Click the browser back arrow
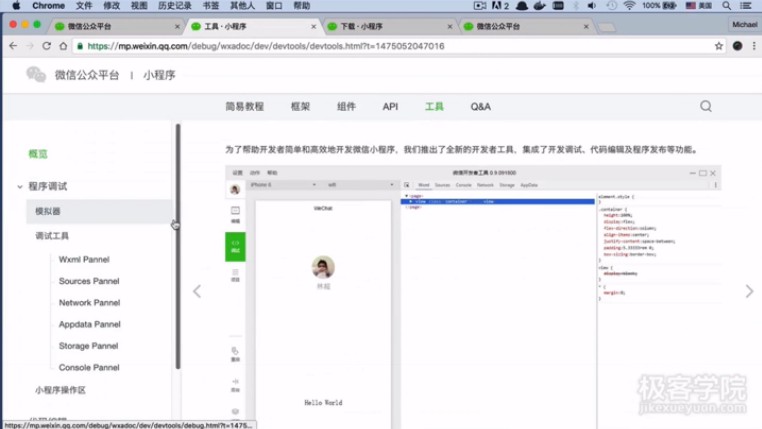The height and width of the screenshot is (429, 762). [x=13, y=46]
